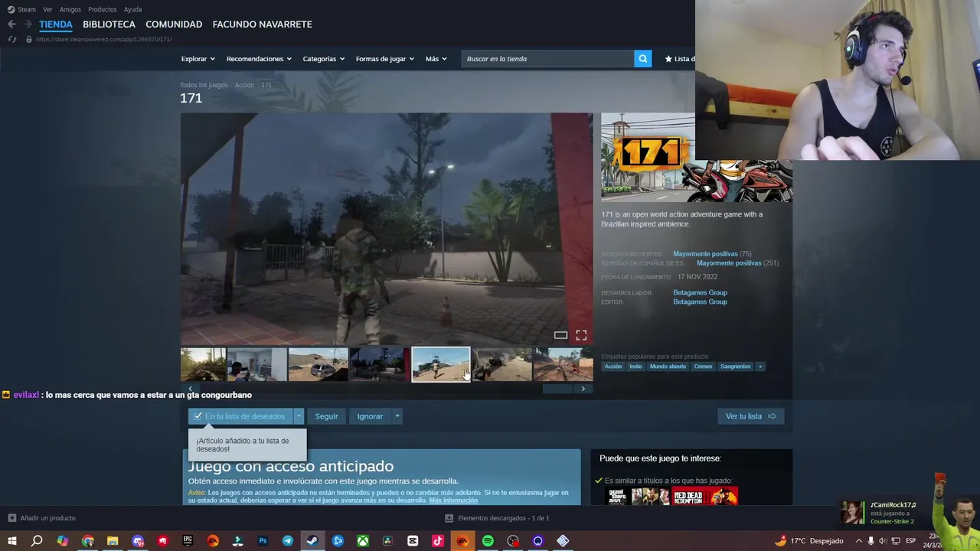Go forward with the right arrow
980x551 pixels.
tap(28, 24)
